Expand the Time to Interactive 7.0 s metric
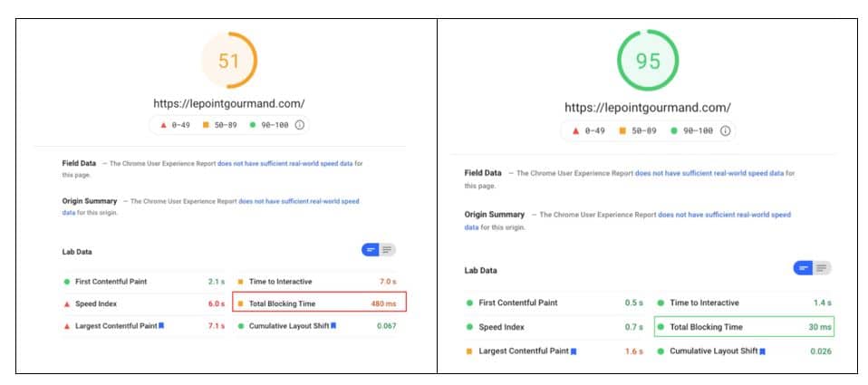This screenshot has height=385, width=868. coord(315,282)
